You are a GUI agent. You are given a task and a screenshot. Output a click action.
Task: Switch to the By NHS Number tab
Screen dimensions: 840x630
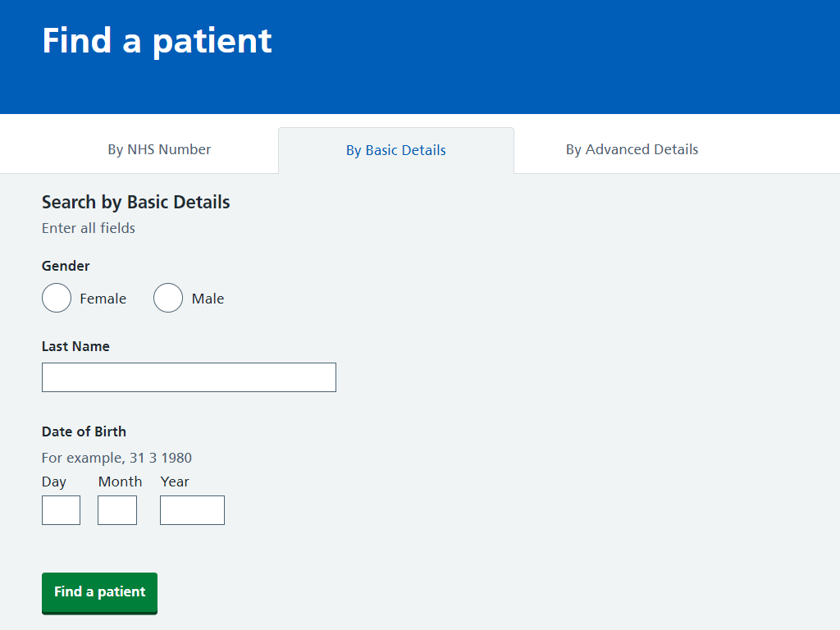click(x=159, y=149)
